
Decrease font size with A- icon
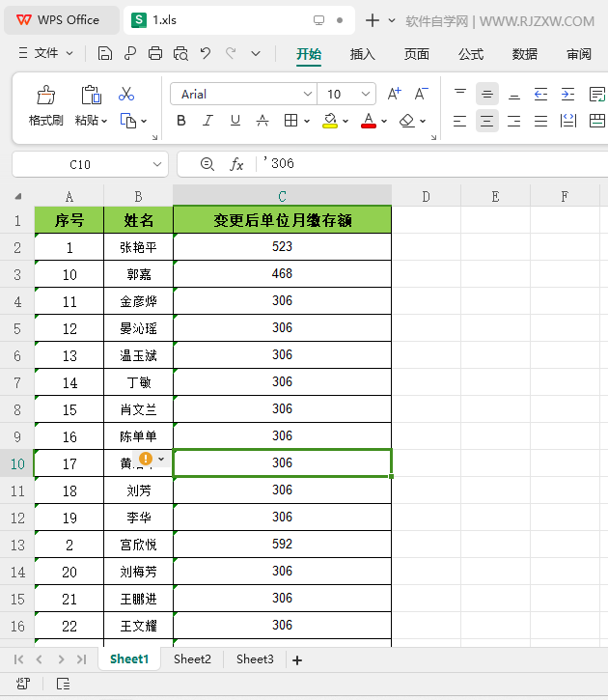coord(421,95)
